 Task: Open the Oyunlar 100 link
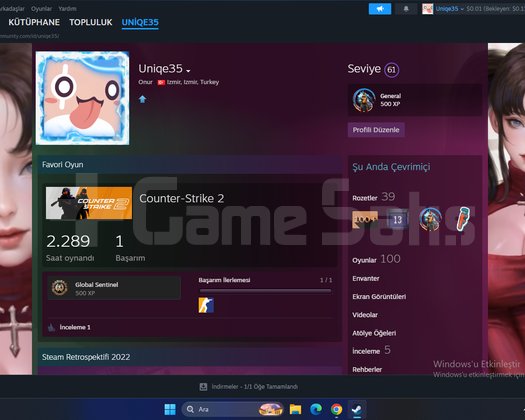coord(376,259)
